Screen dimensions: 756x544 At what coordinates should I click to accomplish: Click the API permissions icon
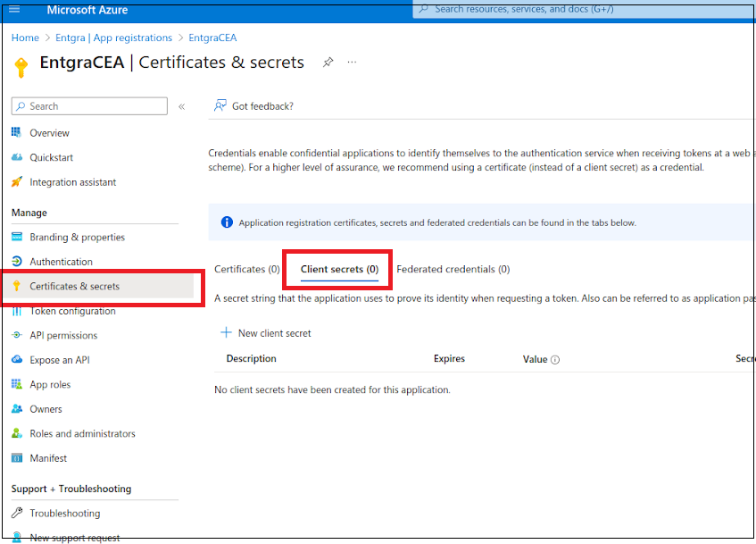click(17, 334)
